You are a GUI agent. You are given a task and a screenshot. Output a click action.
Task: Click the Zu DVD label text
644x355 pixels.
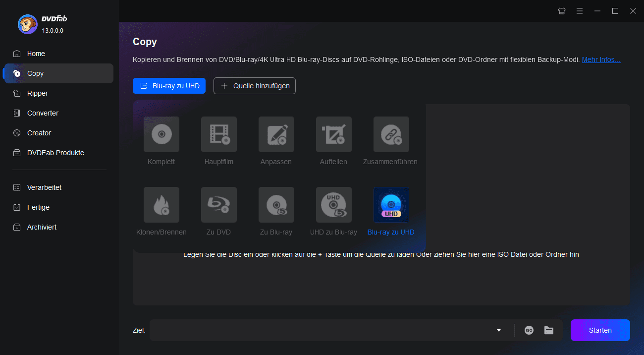[219, 232]
